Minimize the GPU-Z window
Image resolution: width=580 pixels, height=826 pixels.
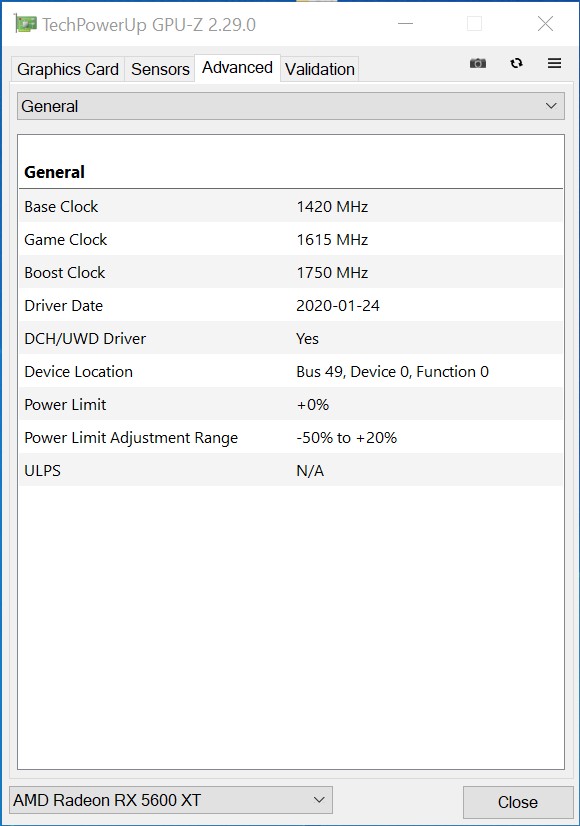[405, 24]
